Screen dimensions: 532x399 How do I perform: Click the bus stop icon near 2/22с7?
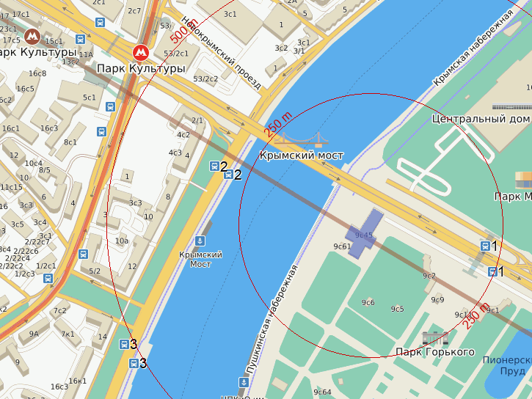pyautogui.click(x=83, y=254)
